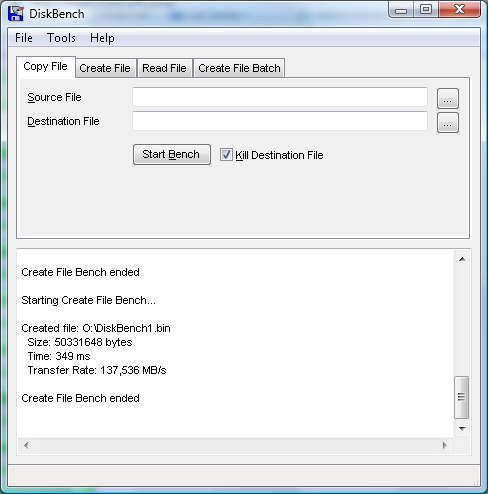Screen dimensions: 488x494
Task: Open the File menu
Action: click(24, 38)
